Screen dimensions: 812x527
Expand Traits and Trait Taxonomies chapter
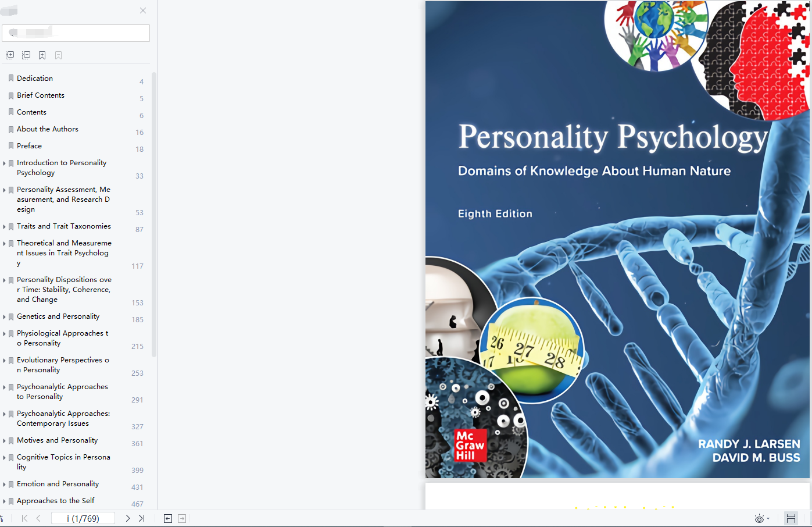coord(4,227)
